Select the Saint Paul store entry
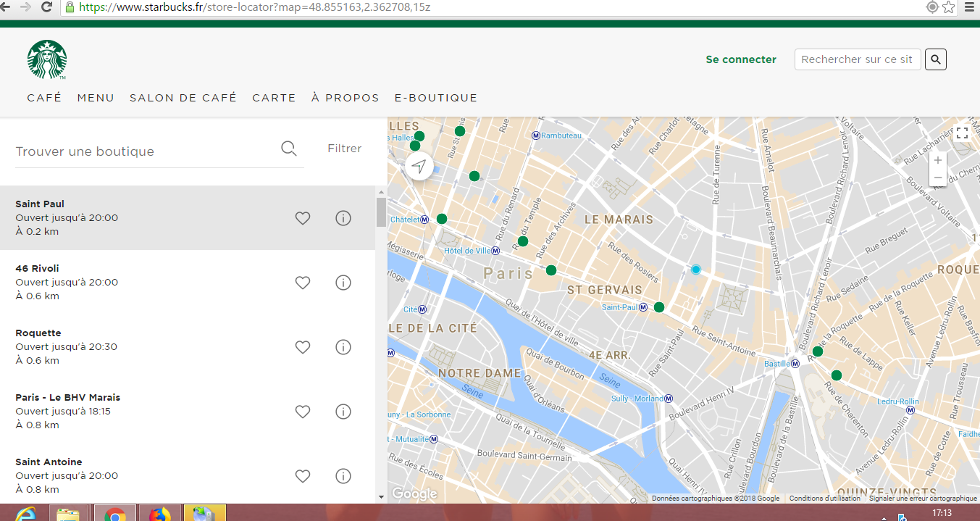The width and height of the screenshot is (980, 521). pyautogui.click(x=188, y=218)
